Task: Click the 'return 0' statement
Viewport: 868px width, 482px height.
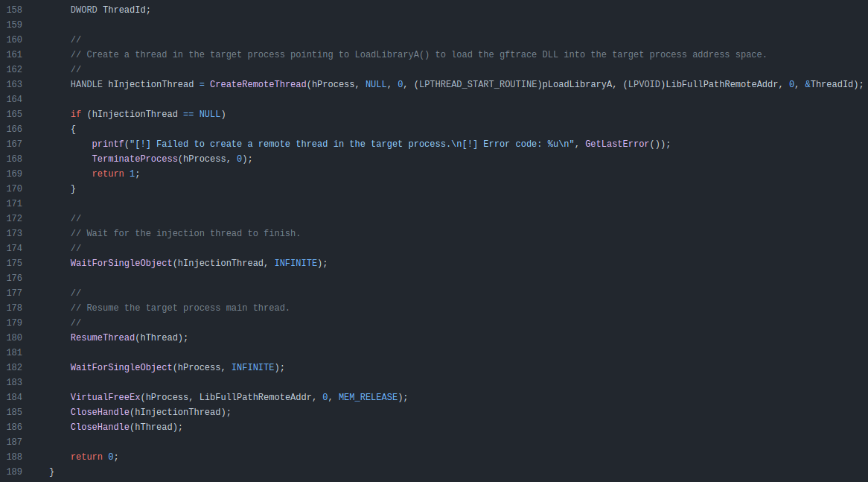Action: pyautogui.click(x=94, y=457)
